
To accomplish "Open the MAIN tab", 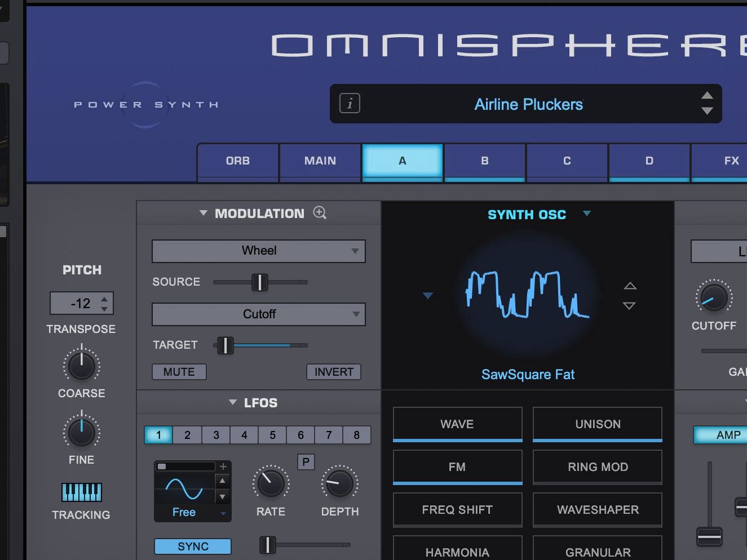I will [x=320, y=162].
